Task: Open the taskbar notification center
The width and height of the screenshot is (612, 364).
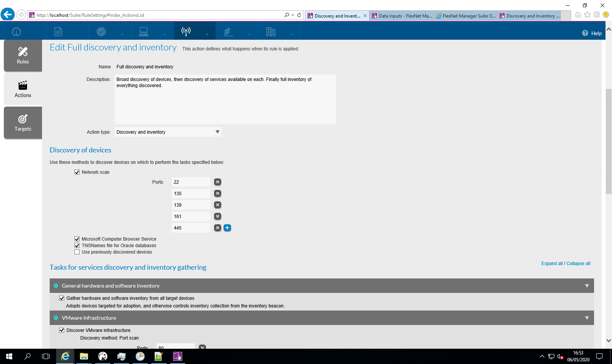Action: 599,356
